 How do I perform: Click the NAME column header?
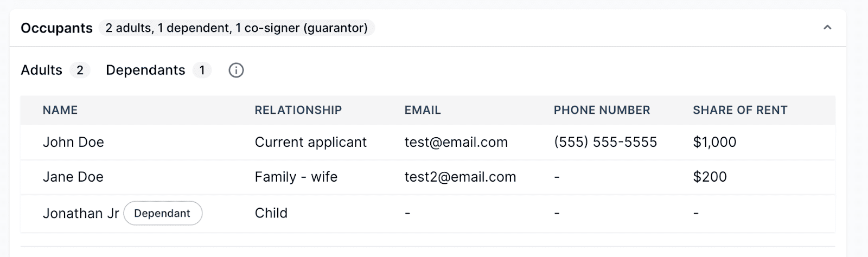click(60, 110)
